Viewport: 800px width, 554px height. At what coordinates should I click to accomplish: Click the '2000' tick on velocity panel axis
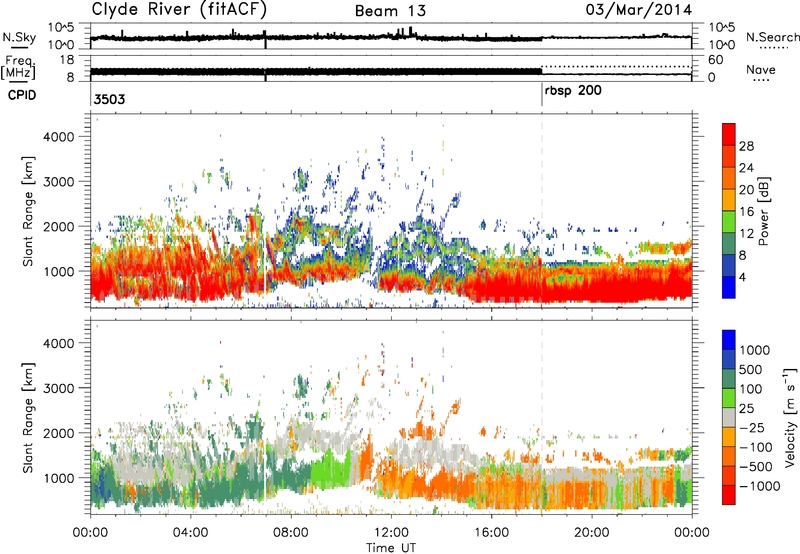pyautogui.click(x=59, y=433)
